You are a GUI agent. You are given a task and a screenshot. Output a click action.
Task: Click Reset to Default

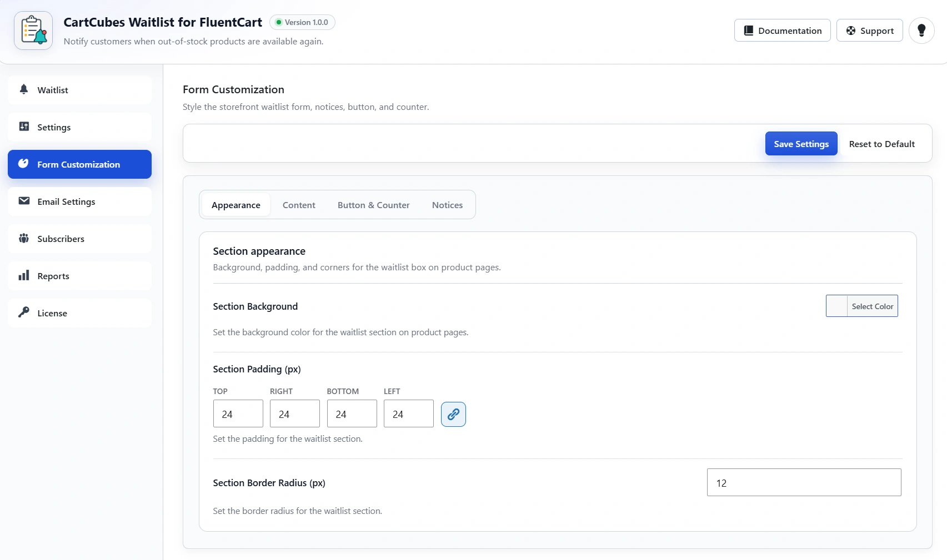pyautogui.click(x=882, y=144)
